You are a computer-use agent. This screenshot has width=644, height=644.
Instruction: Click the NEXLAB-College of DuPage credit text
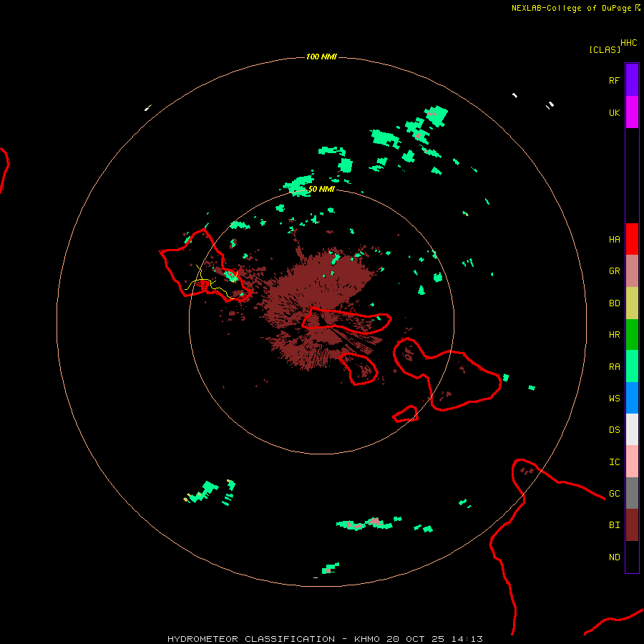point(571,8)
